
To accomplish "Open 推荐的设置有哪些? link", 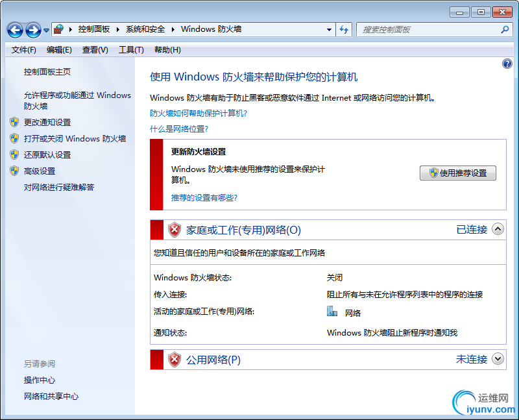I will pyautogui.click(x=204, y=198).
